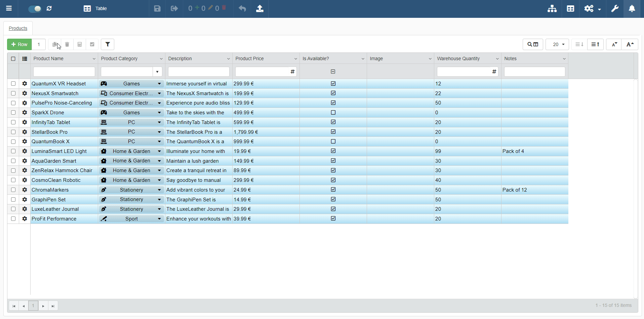644x319 pixels.
Task: Open category dropdown for ProFit Performance
Action: tap(159, 219)
